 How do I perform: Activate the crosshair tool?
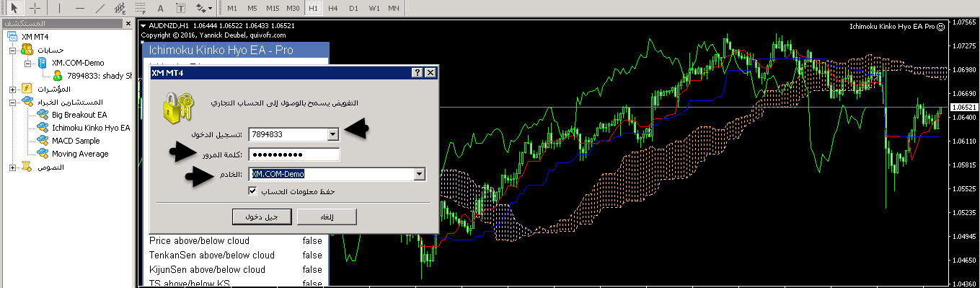pos(35,8)
